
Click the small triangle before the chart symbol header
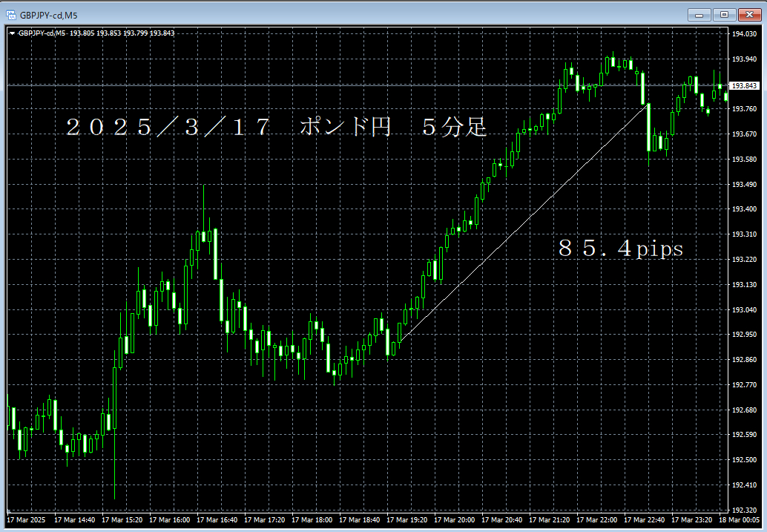(x=12, y=33)
